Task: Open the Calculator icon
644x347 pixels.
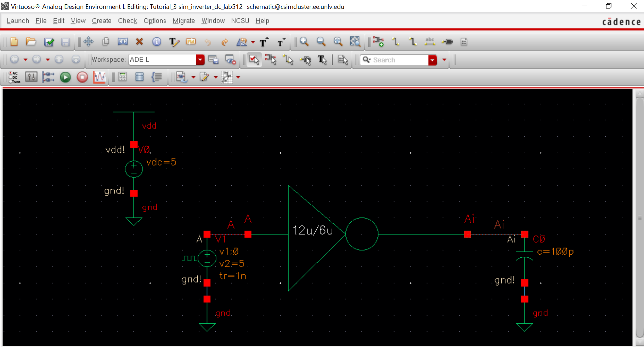Action: tap(123, 77)
